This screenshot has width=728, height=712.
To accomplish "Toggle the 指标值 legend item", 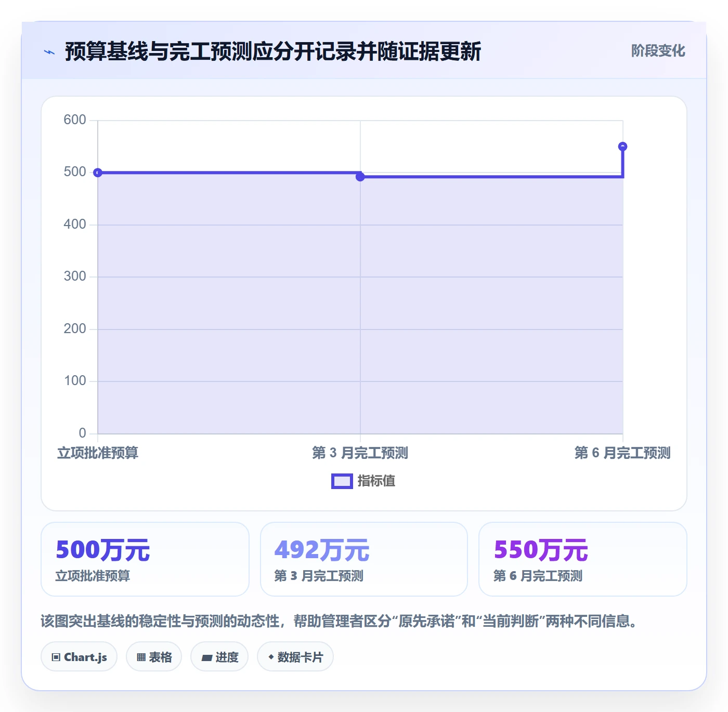I will [363, 481].
